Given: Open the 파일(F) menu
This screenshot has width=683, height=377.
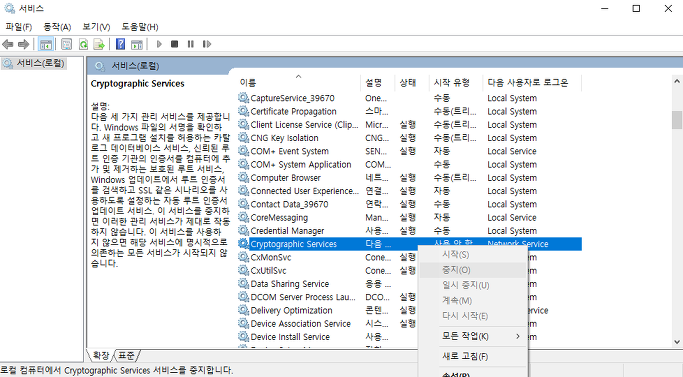Looking at the screenshot, I should 19,27.
